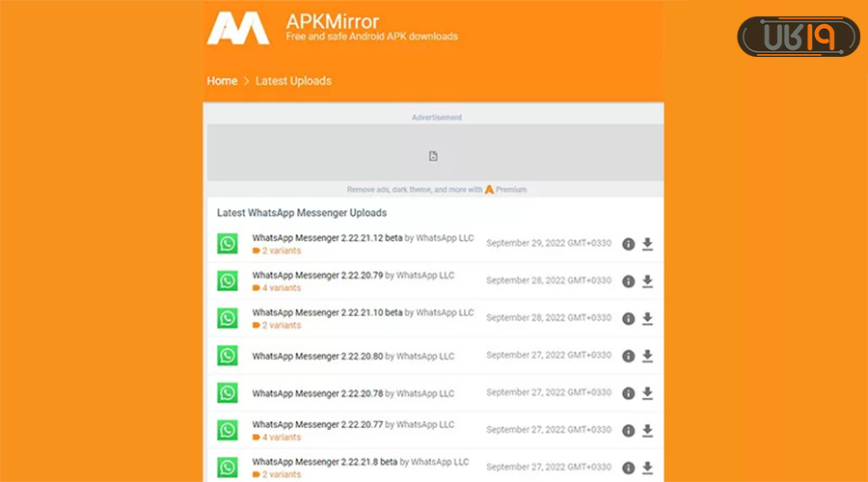Open WhatsApp LLC developer link in first row
The height and width of the screenshot is (482, 868).
point(445,237)
